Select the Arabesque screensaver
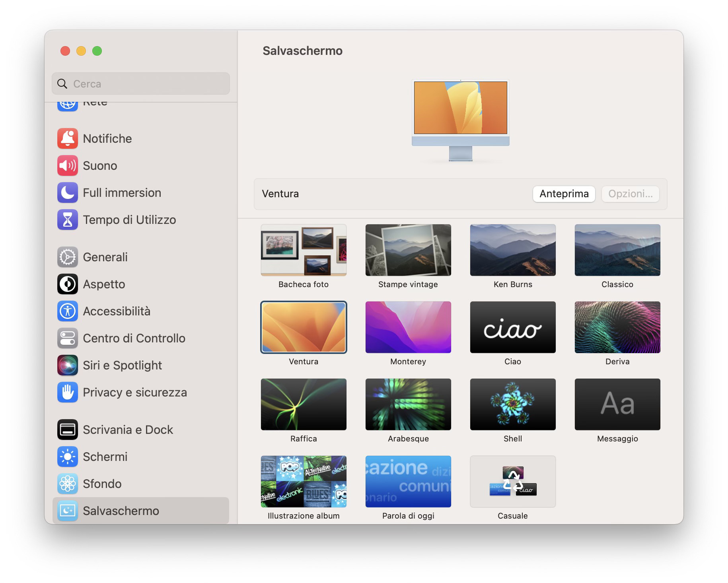 [x=408, y=404]
